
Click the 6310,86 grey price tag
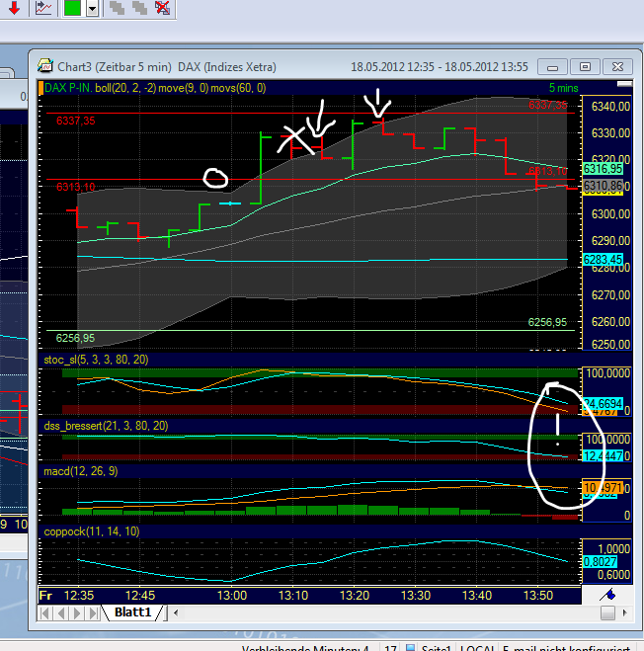603,186
